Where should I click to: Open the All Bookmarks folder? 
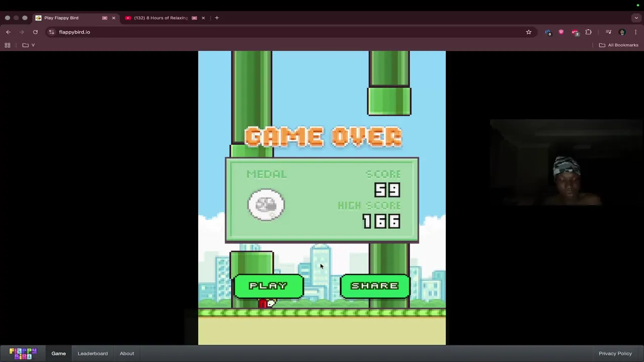click(618, 45)
